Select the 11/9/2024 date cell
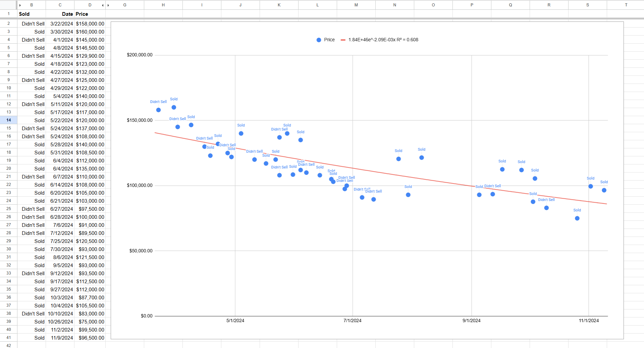 tap(60, 338)
